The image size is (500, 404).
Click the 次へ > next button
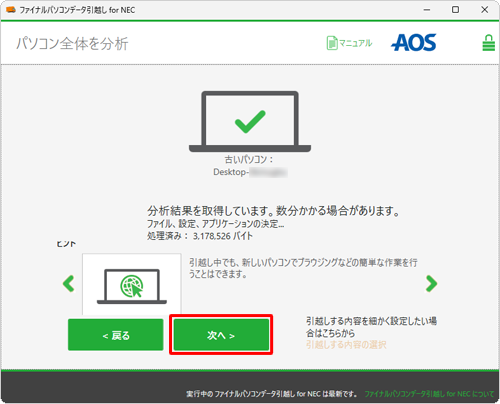221,335
